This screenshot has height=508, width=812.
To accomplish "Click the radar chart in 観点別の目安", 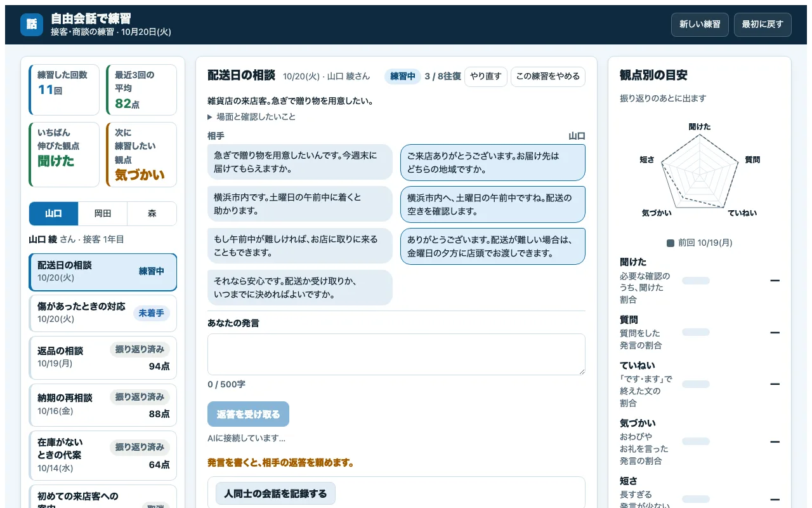I will [x=700, y=171].
